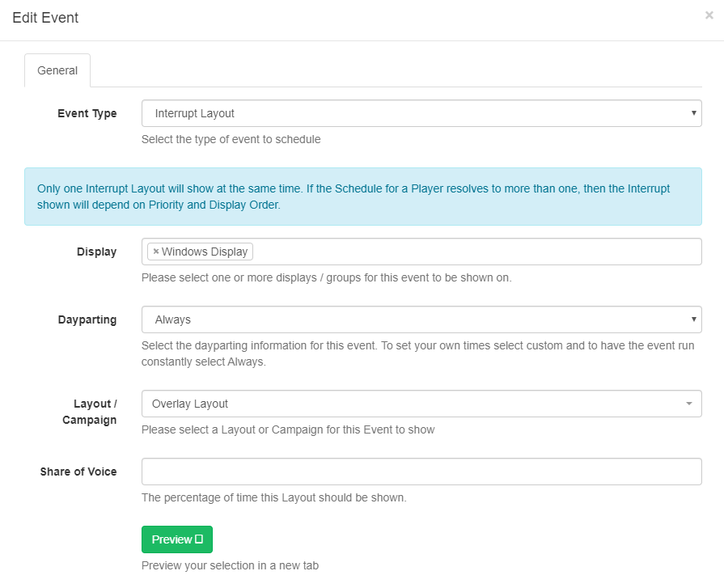Click the Event Type label
The width and height of the screenshot is (724, 588).
coord(87,113)
